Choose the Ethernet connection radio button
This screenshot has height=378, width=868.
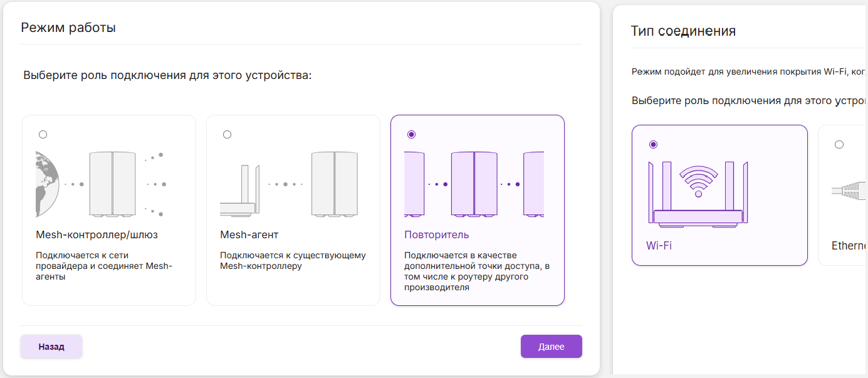tap(839, 144)
